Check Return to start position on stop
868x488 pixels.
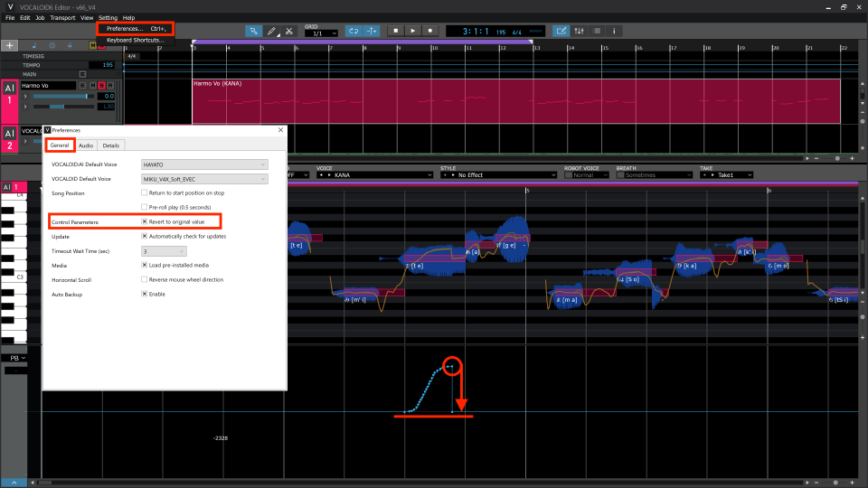coord(145,192)
